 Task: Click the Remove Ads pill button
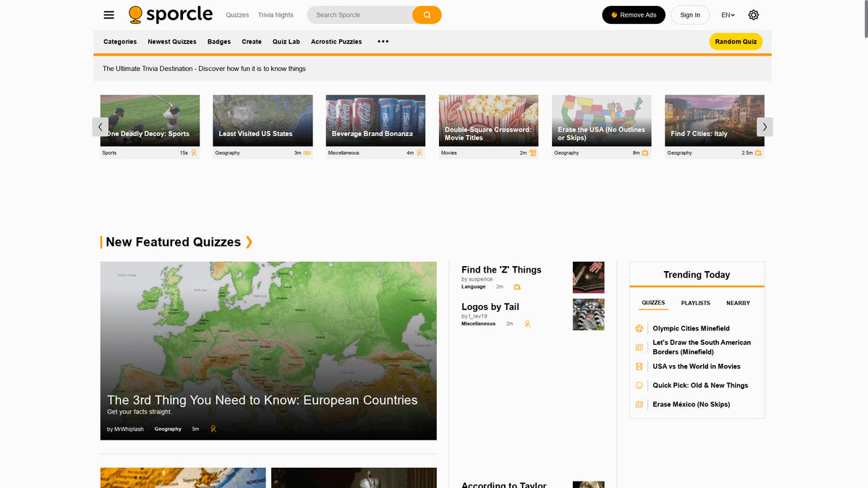[633, 14]
